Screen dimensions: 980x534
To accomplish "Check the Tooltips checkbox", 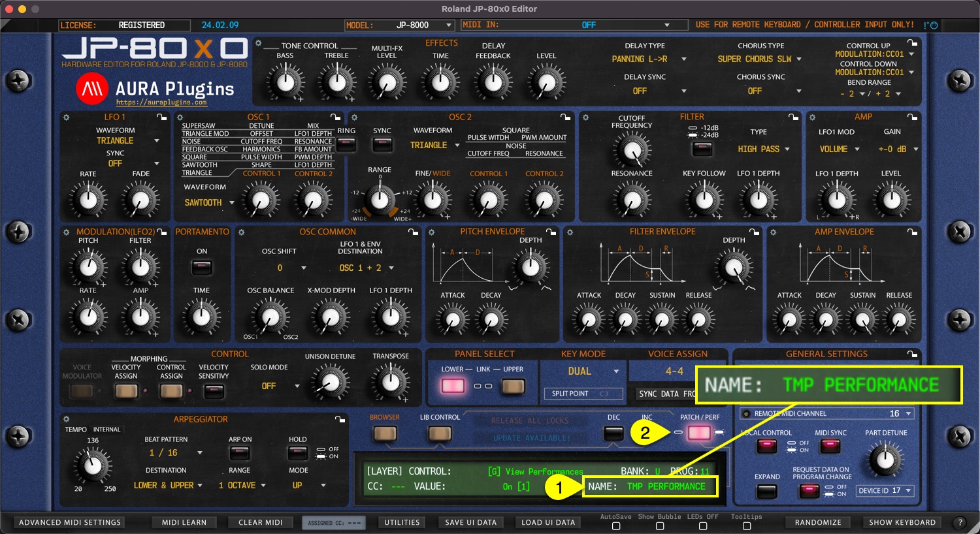I will pyautogui.click(x=746, y=526).
